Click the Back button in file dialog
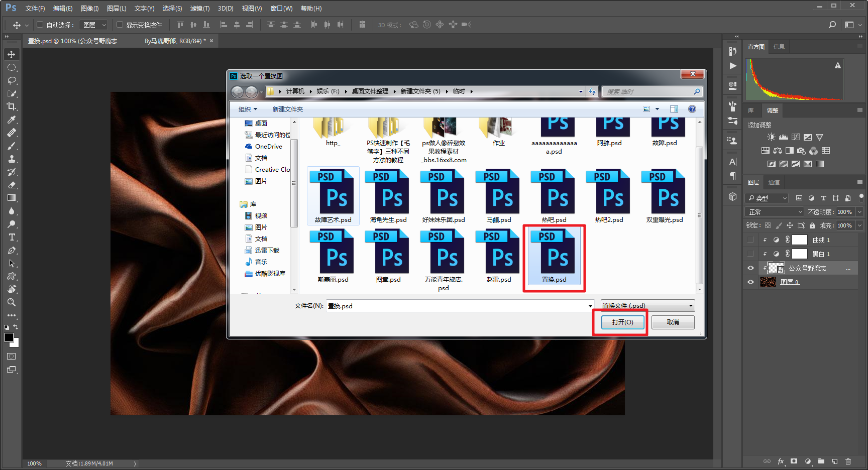The image size is (868, 470). pos(237,91)
